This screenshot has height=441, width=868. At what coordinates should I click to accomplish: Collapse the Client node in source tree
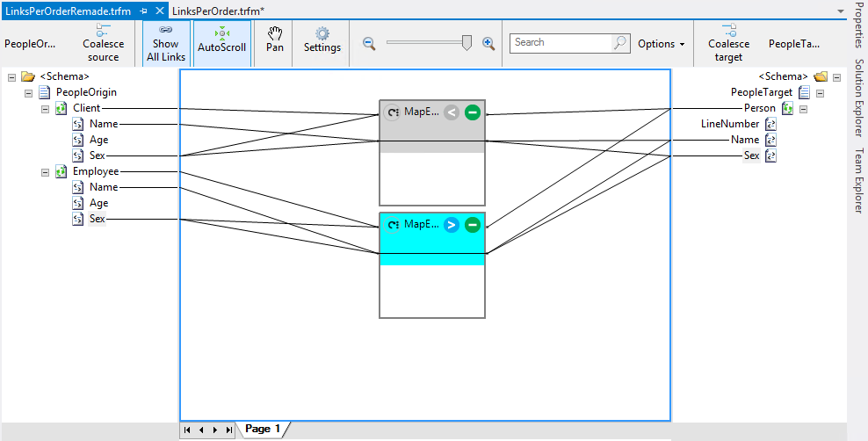[x=46, y=108]
